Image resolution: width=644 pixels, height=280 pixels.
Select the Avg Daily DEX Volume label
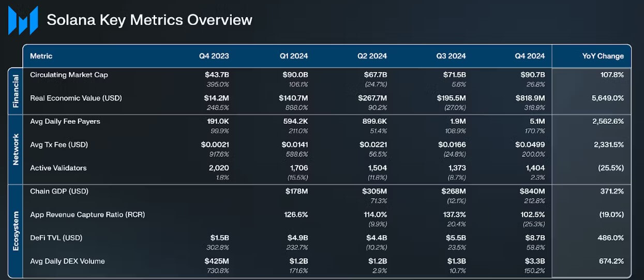pyautogui.click(x=67, y=261)
